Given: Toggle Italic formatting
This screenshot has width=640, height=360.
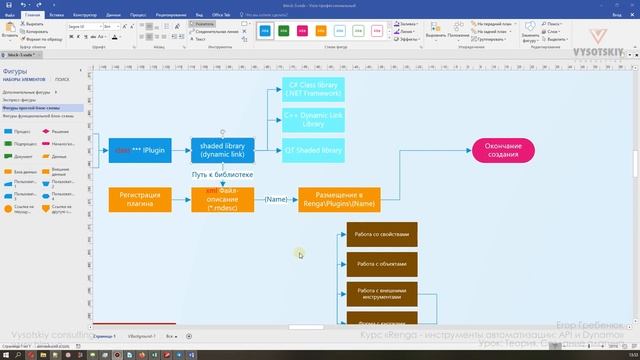Looking at the screenshot, I should (x=79, y=37).
